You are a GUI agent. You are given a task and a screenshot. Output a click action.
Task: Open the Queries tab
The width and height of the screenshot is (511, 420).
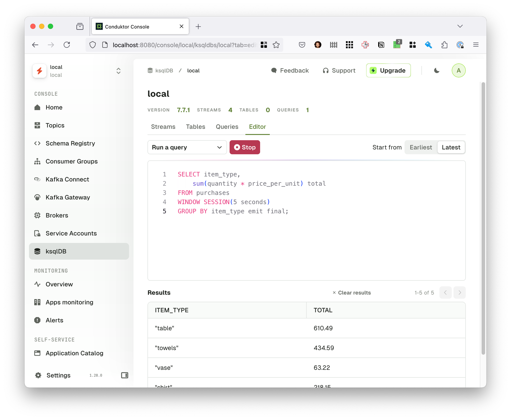pyautogui.click(x=227, y=127)
